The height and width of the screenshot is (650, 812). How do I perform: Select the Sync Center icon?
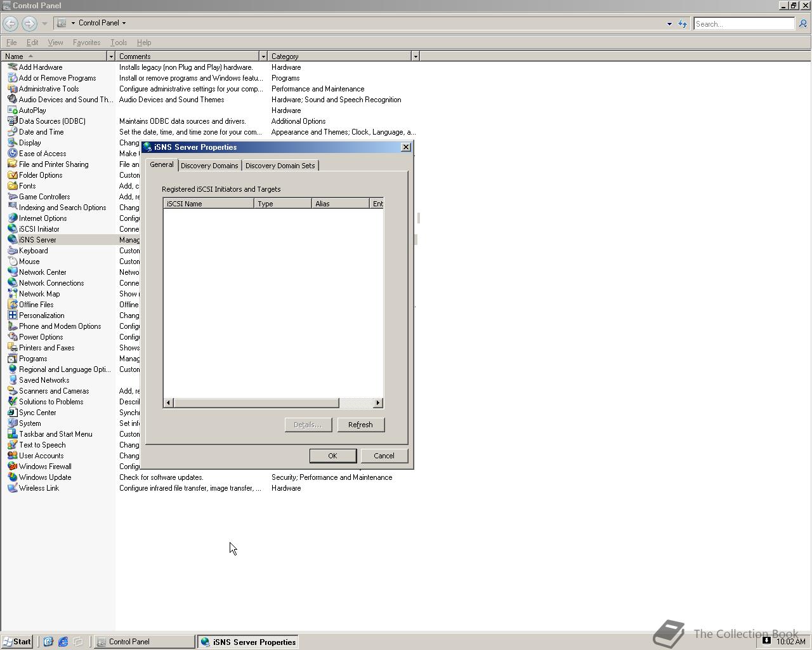click(12, 413)
